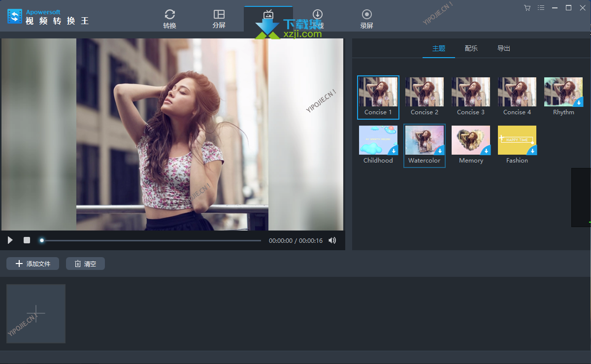Open the 录屏 screen recorder section
The height and width of the screenshot is (364, 591).
coord(366,19)
